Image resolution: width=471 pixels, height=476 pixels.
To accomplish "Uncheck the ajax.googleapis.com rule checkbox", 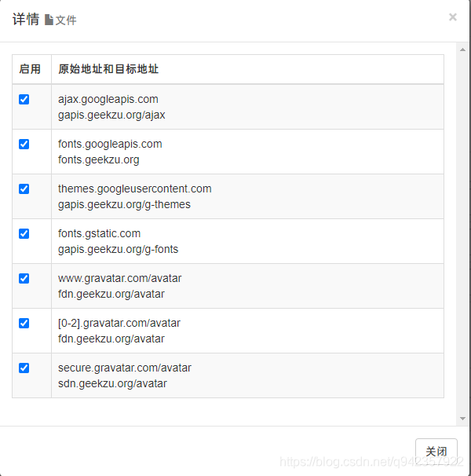I will [24, 99].
